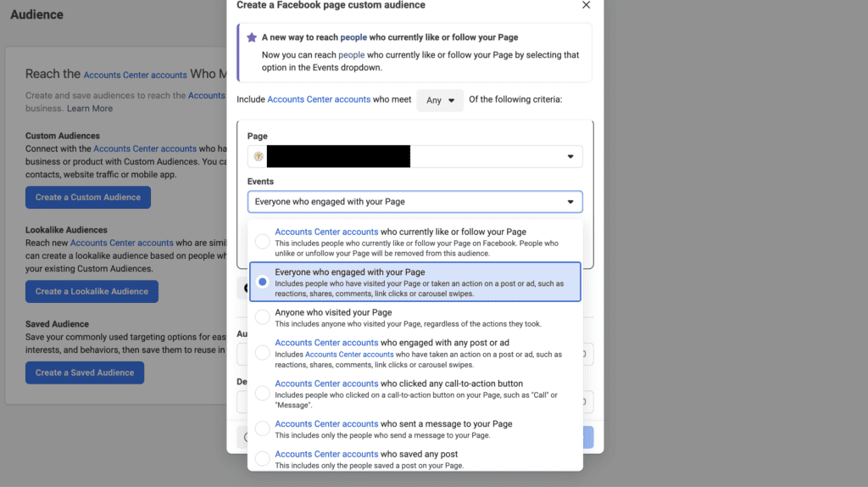Close the custom audience dialog
868x487 pixels.
[586, 5]
